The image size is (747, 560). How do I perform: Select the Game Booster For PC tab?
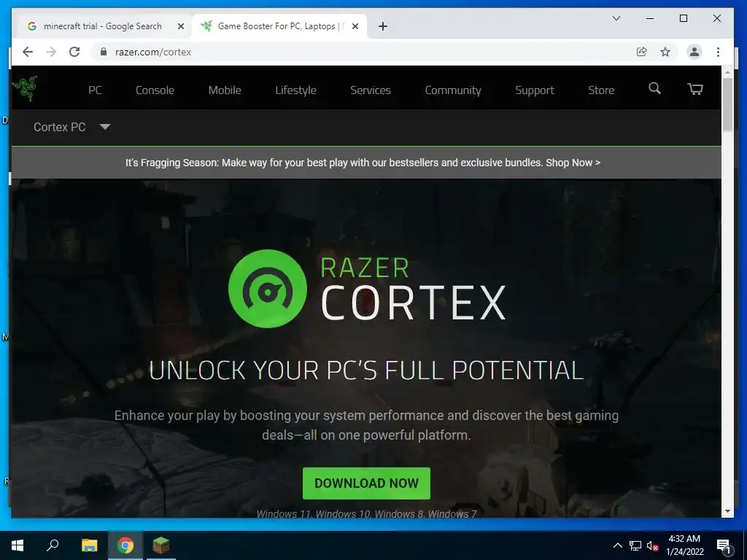tap(279, 26)
